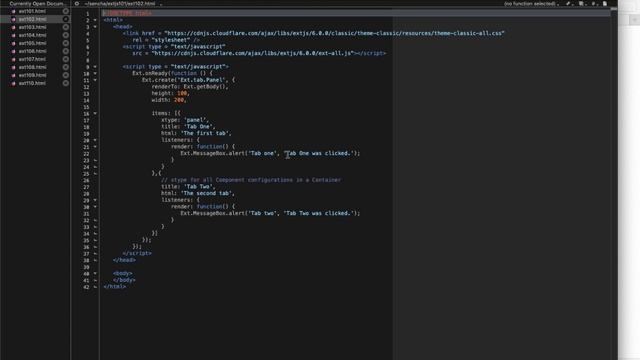The image size is (640, 360).
Task: Select ext109.html in the open documents list
Action: 32,75
